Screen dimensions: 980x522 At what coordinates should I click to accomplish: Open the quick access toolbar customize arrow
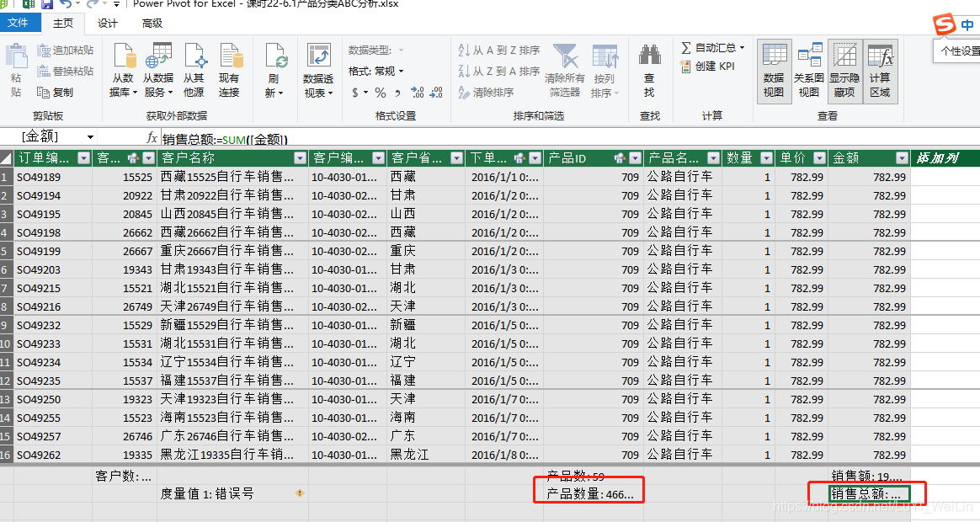[116, 4]
